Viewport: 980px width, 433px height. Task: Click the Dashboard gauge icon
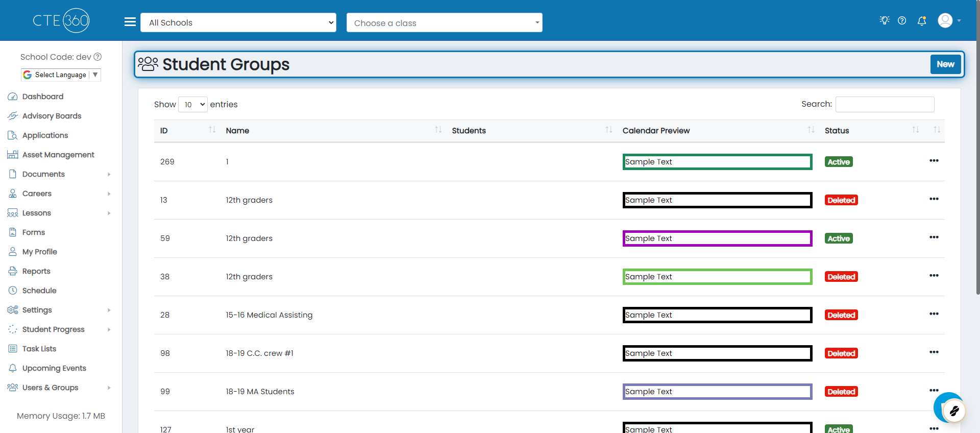pos(13,97)
